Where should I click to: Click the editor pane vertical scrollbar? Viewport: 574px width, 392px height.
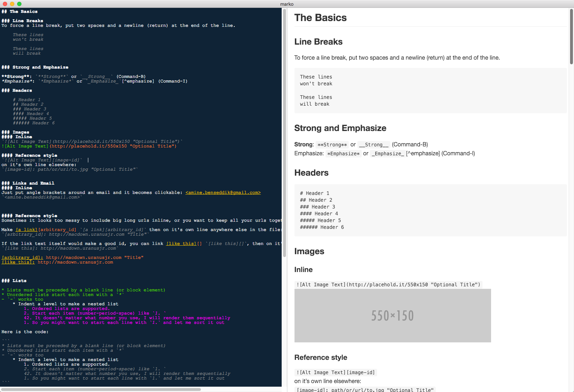pyautogui.click(x=284, y=132)
